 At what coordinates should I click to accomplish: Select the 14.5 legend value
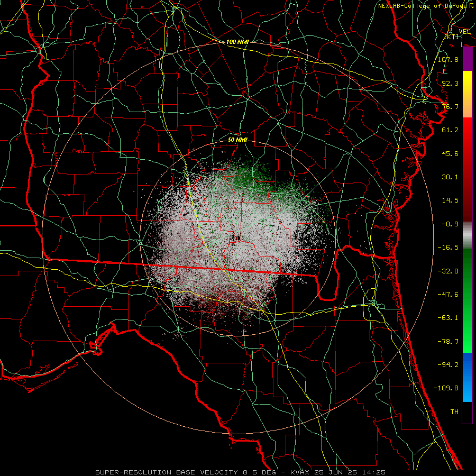click(x=450, y=200)
